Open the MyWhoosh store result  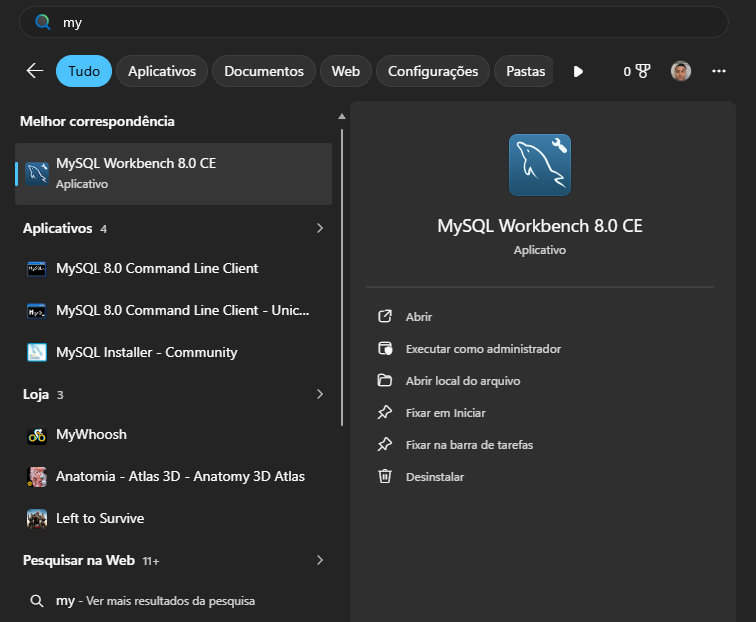coord(174,435)
